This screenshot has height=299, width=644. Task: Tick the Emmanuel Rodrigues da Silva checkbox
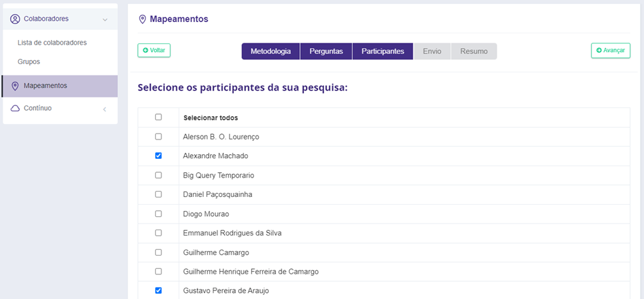click(x=158, y=233)
